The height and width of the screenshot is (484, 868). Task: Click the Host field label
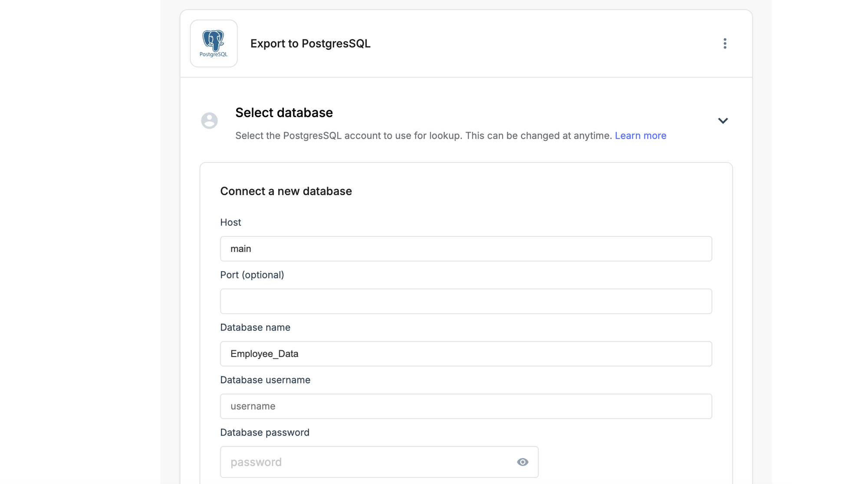pos(230,222)
